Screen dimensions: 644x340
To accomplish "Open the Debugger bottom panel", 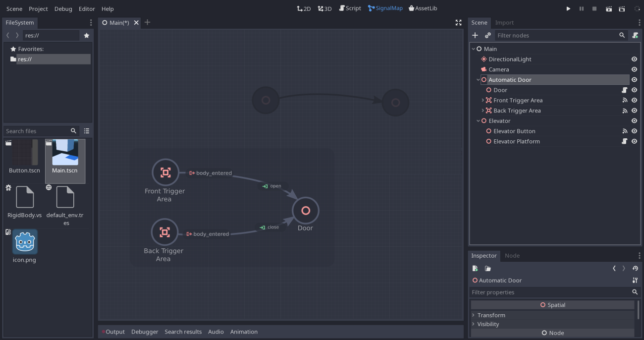I will 144,332.
